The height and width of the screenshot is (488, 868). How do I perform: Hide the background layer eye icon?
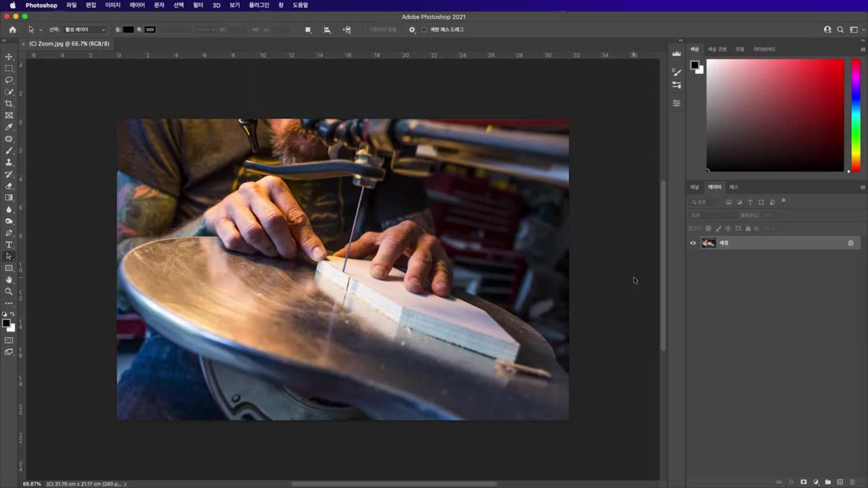pos(693,243)
